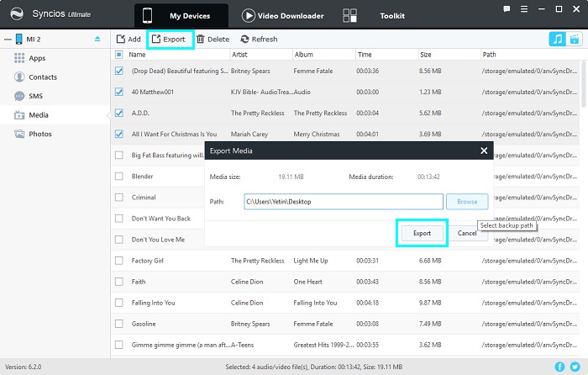Click the Mariah Carey artist cell
Viewport: 588px width, 375px height.
click(x=249, y=134)
